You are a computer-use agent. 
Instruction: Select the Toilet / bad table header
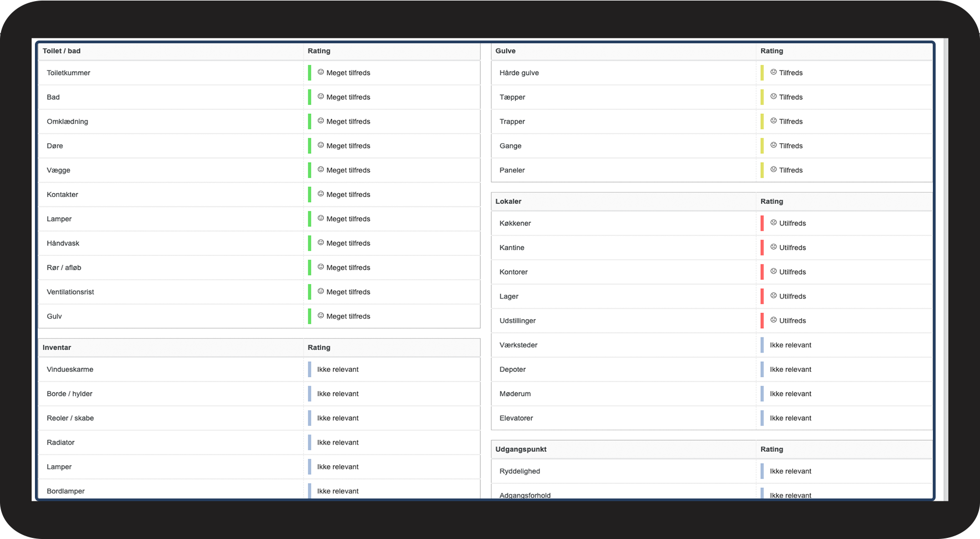coord(62,51)
